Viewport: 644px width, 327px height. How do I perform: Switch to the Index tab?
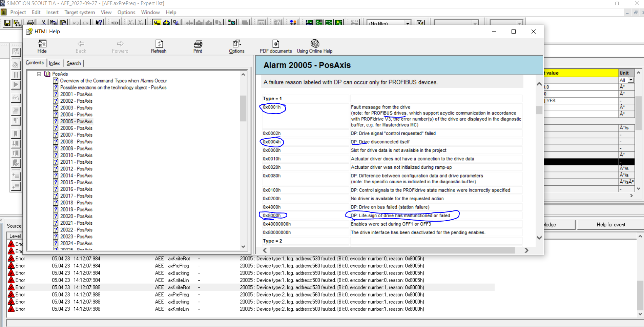point(54,63)
